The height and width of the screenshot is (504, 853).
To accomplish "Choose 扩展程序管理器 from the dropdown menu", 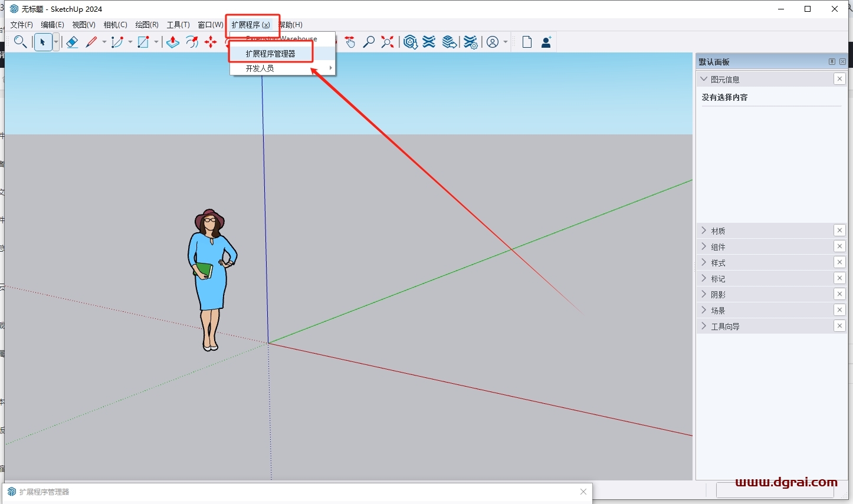I will pyautogui.click(x=283, y=54).
